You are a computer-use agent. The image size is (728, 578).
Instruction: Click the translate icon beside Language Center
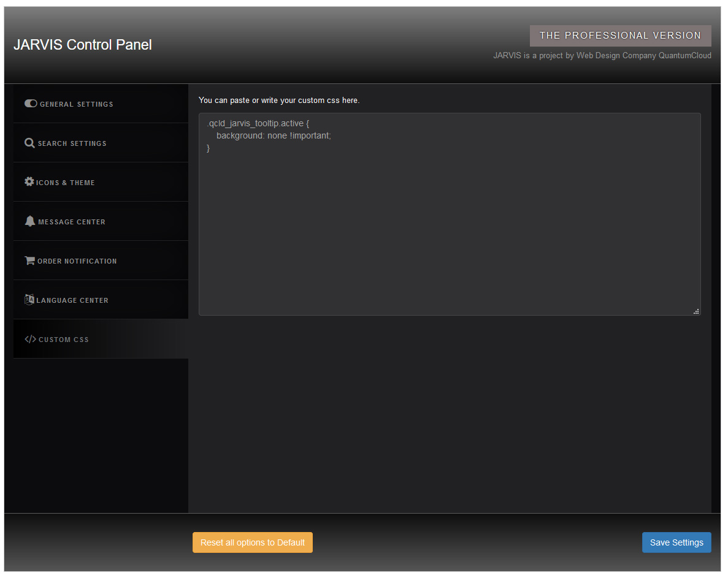click(x=29, y=300)
